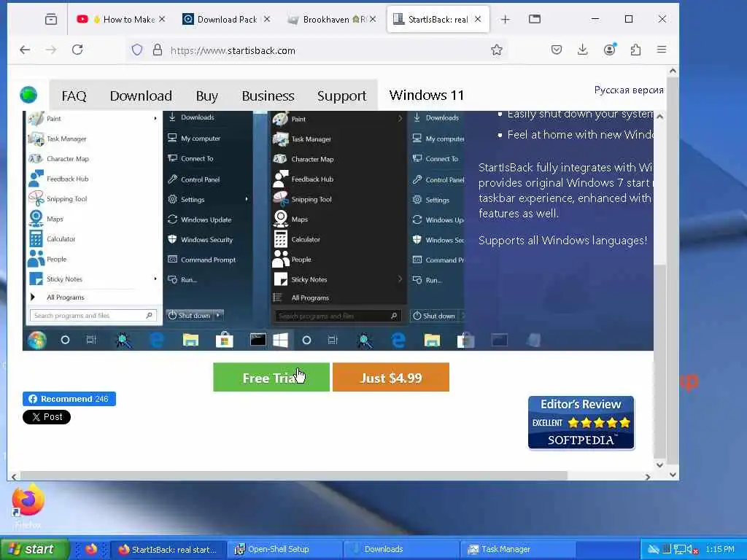Open Firefox downloads panel arrow

point(582,50)
